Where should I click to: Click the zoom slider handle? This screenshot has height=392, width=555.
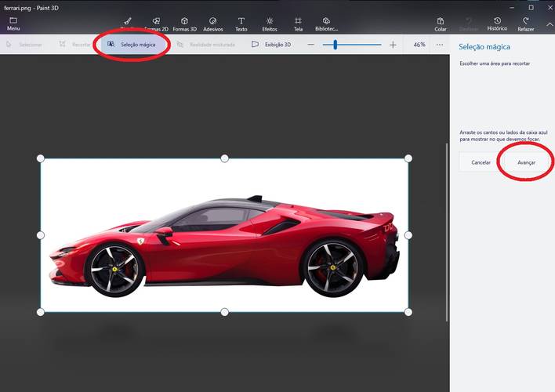[335, 45]
